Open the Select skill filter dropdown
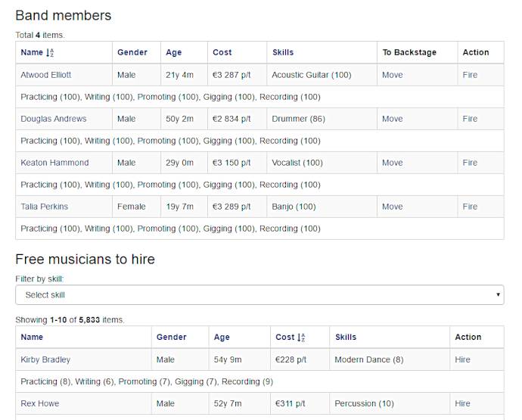The image size is (522, 420). 259,295
